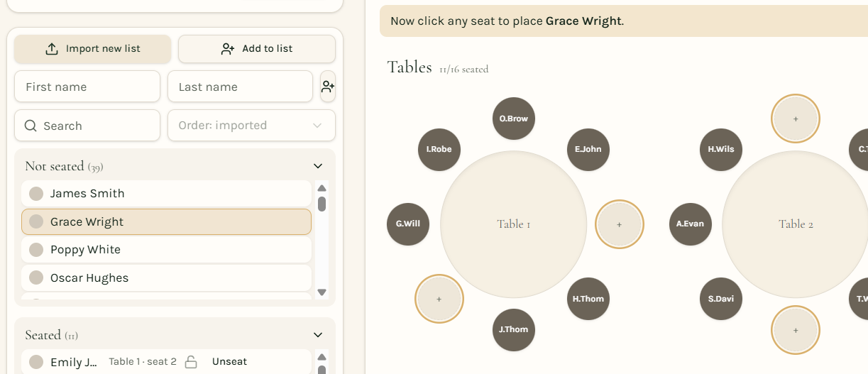Click the Table 1 round table
The width and height of the screenshot is (868, 374).
514,224
